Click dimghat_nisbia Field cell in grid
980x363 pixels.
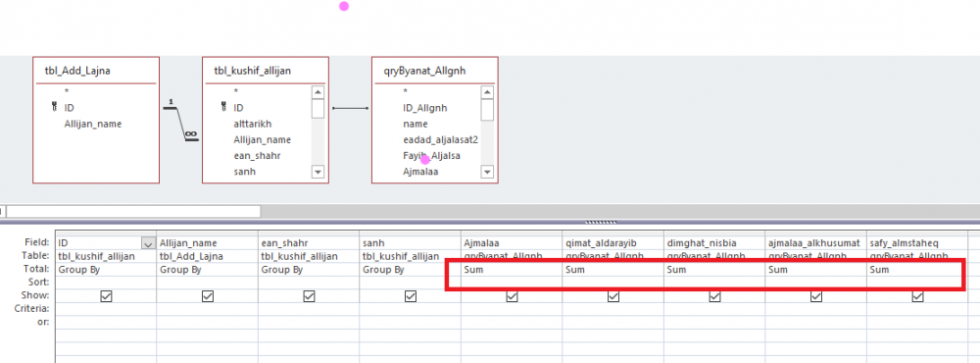[714, 243]
